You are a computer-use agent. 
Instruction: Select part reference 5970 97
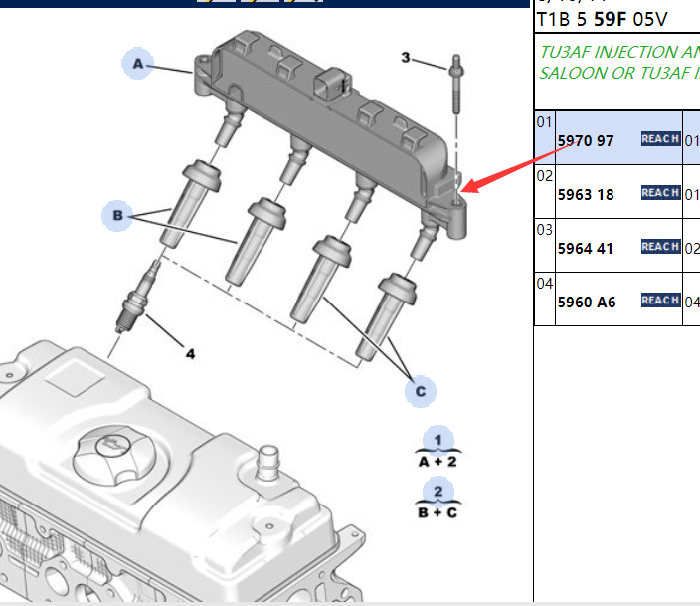pyautogui.click(x=586, y=141)
